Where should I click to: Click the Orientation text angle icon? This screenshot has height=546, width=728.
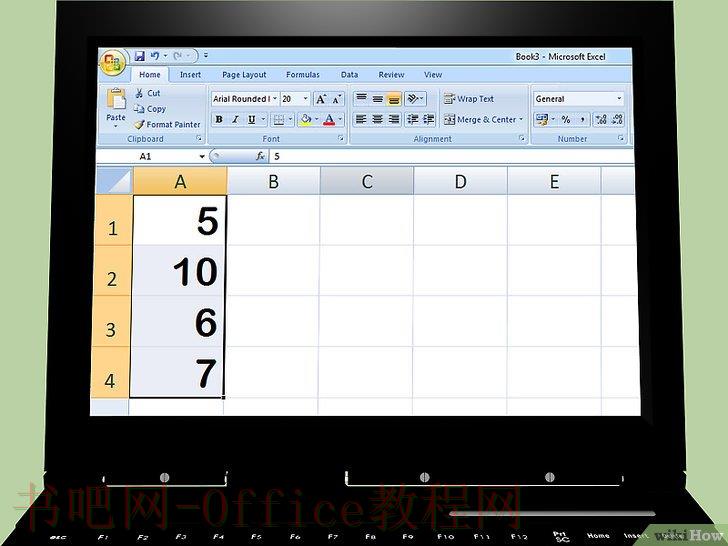click(412, 98)
